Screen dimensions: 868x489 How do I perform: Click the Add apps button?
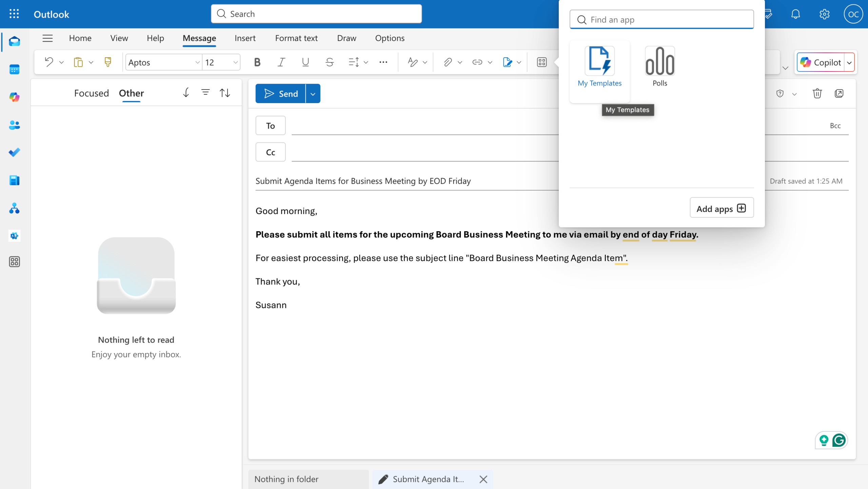pos(722,208)
